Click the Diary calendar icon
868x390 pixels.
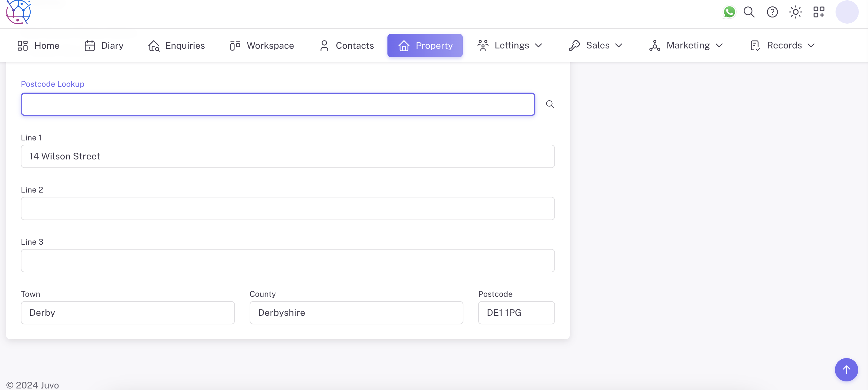(x=90, y=45)
